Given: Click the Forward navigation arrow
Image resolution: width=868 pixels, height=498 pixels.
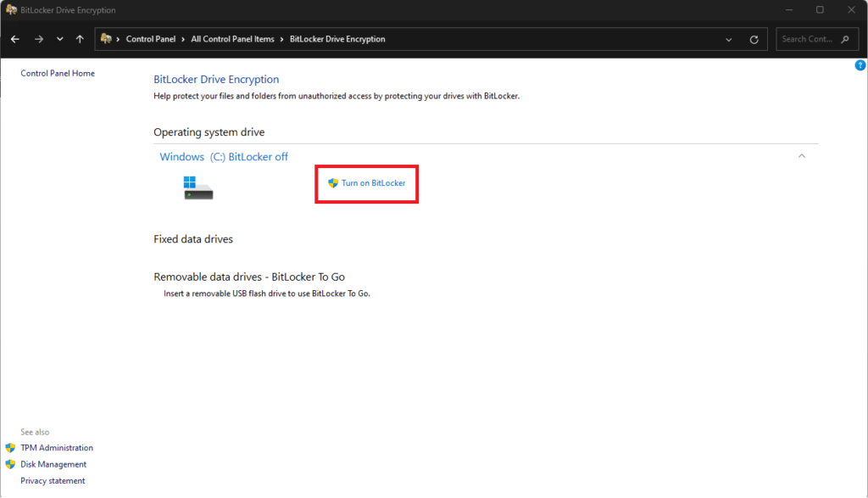Looking at the screenshot, I should [x=38, y=39].
